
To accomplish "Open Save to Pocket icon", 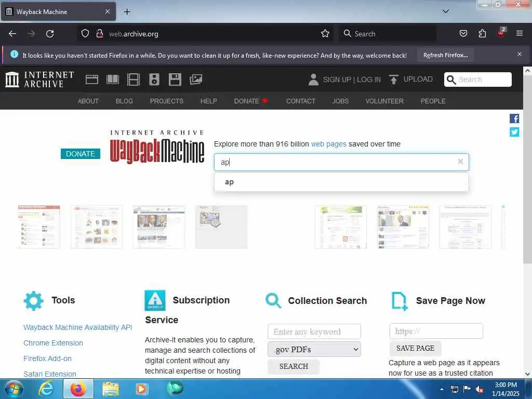I will point(463,33).
